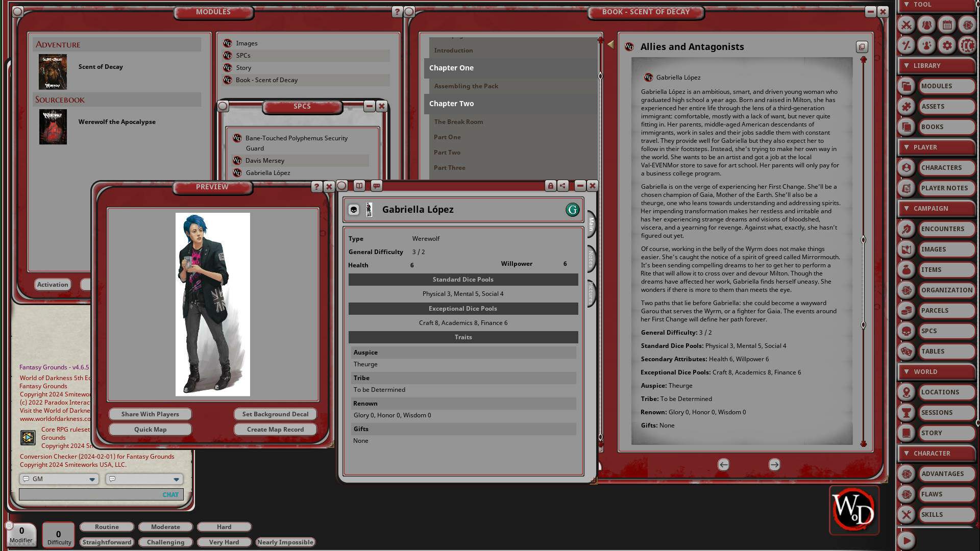Screen dimensions: 980x551
Task: Select the Routine difficulty toggle
Action: [106, 527]
